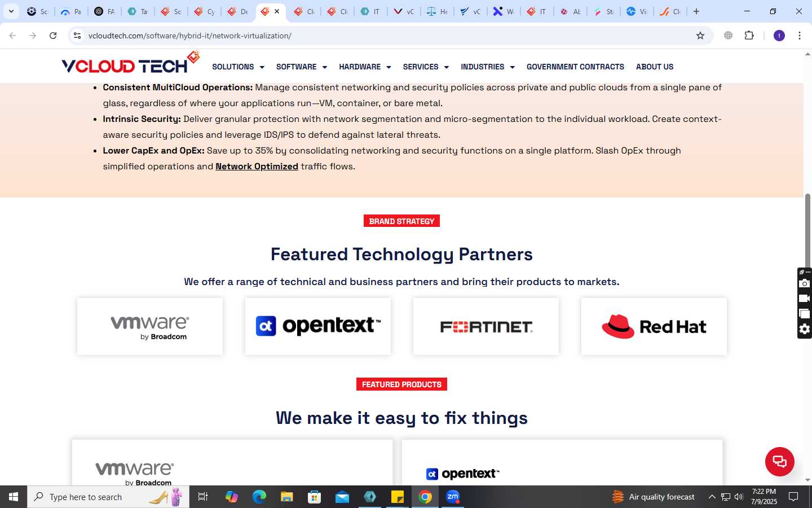Switch to Chrome on the taskbar
The width and height of the screenshot is (812, 508).
click(x=425, y=497)
